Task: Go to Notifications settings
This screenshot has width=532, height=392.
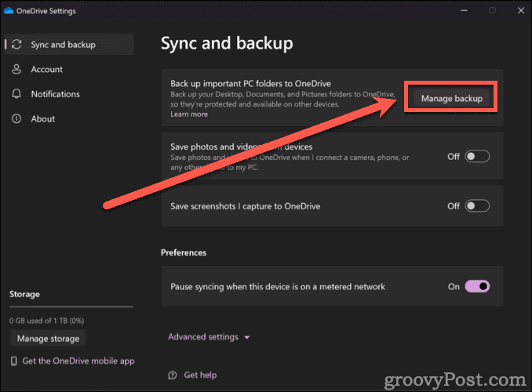Action: (70, 94)
